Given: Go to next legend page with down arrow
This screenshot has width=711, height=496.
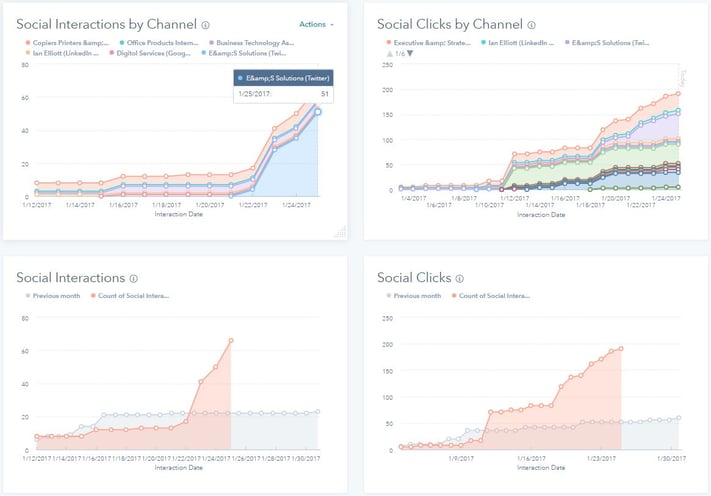Looking at the screenshot, I should point(409,54).
